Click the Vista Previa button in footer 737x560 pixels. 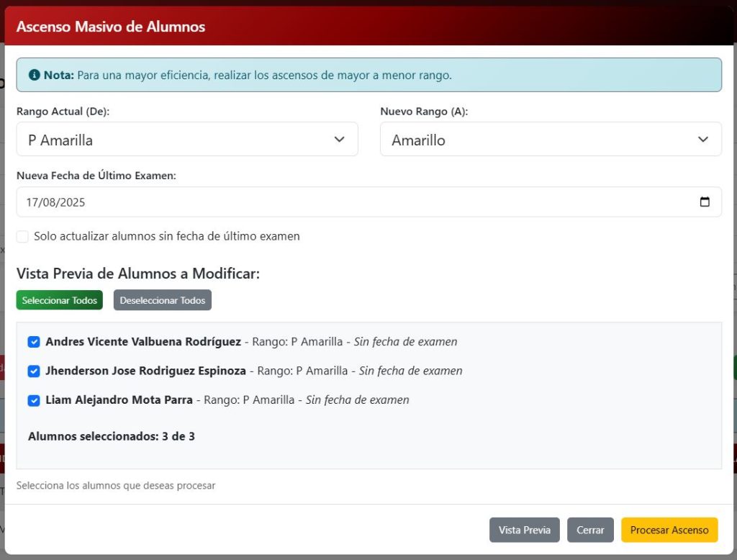click(525, 530)
